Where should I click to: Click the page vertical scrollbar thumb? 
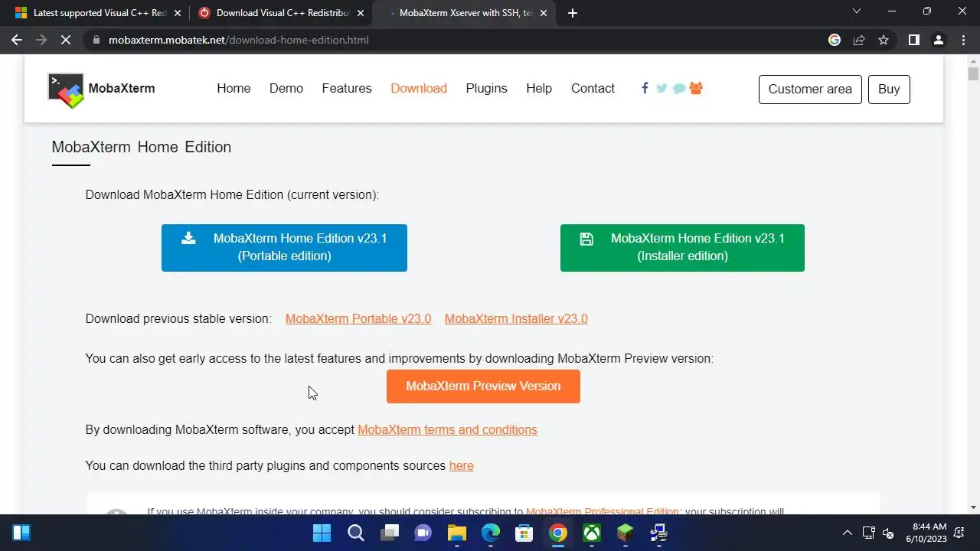click(x=973, y=73)
